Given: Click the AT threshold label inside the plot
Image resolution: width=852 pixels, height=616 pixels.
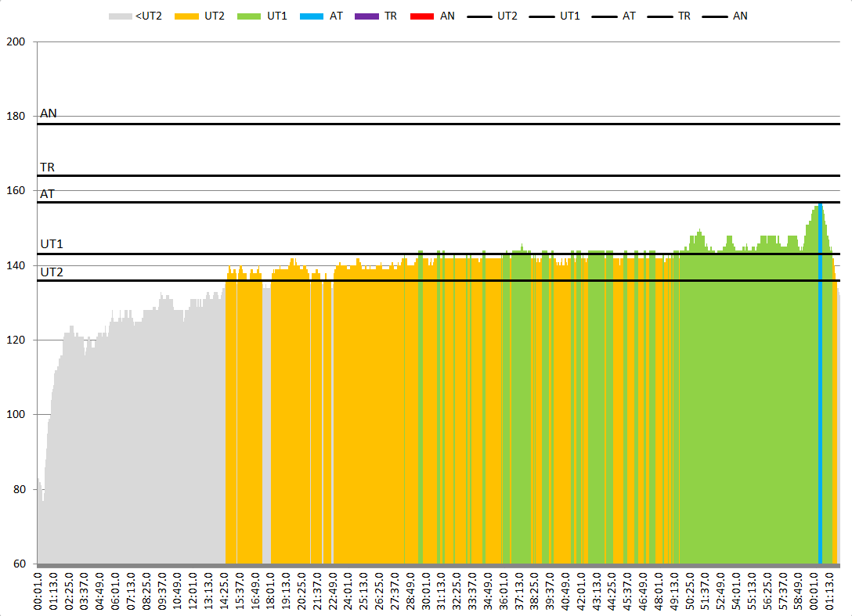Looking at the screenshot, I should pyautogui.click(x=48, y=194).
